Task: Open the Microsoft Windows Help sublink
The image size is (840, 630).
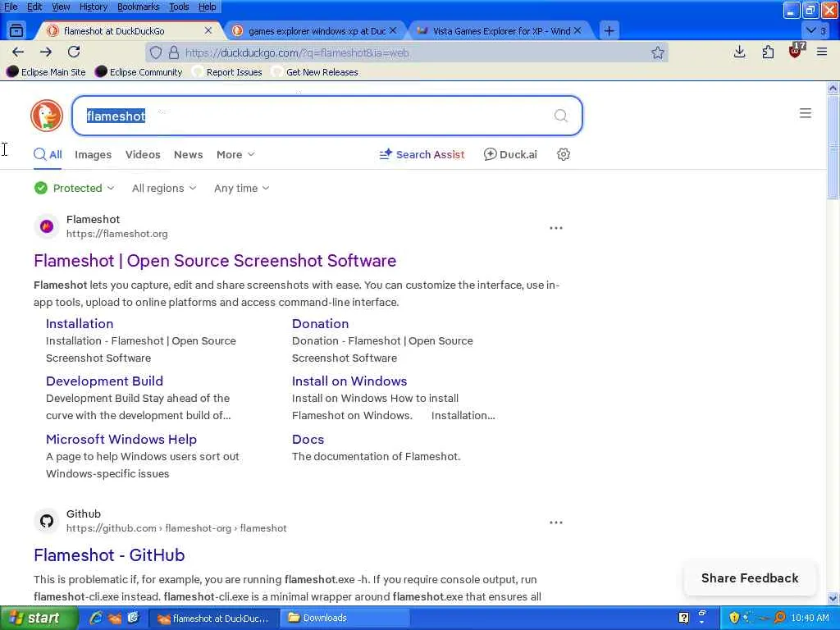Action: point(121,440)
